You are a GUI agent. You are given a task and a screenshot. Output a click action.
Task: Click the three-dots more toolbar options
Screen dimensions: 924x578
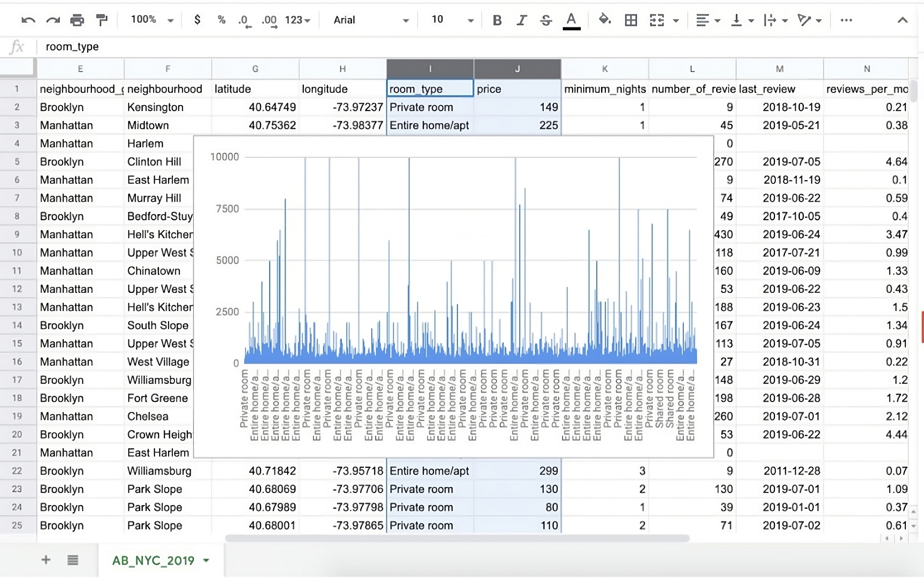(x=846, y=20)
